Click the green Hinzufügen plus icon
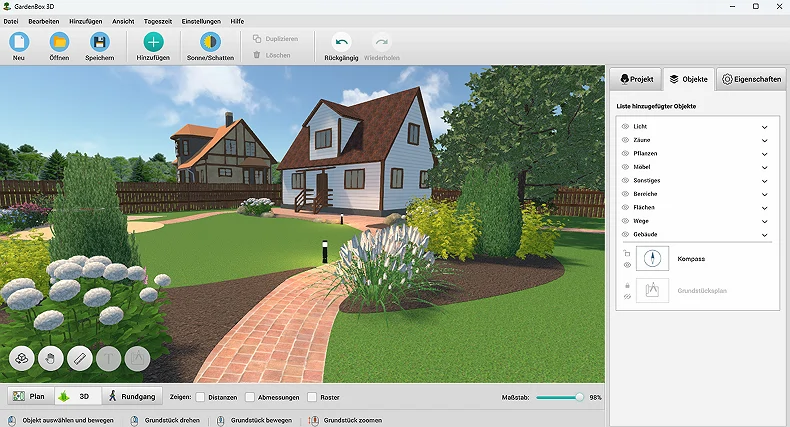The image size is (790, 427). click(153, 42)
